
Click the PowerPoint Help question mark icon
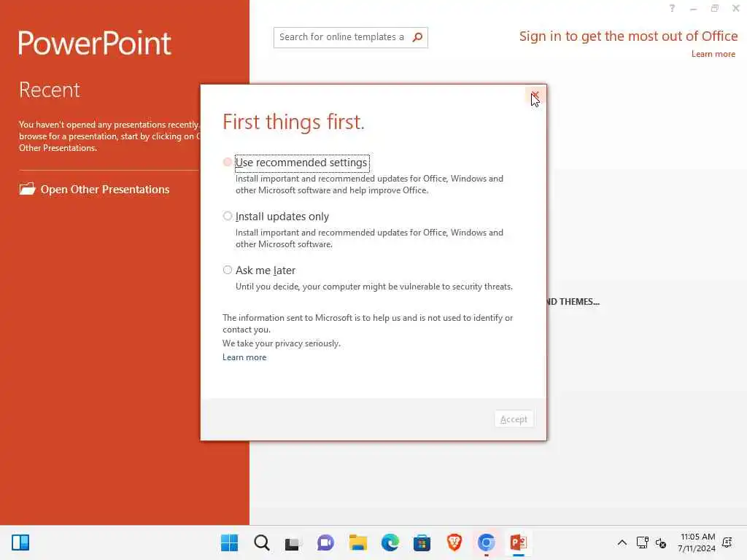coord(672,8)
